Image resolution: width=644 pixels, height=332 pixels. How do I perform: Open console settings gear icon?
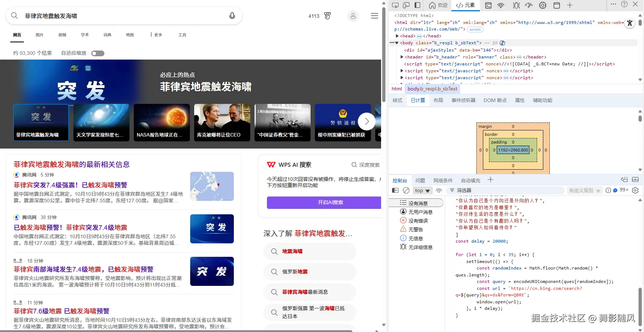coord(635,190)
